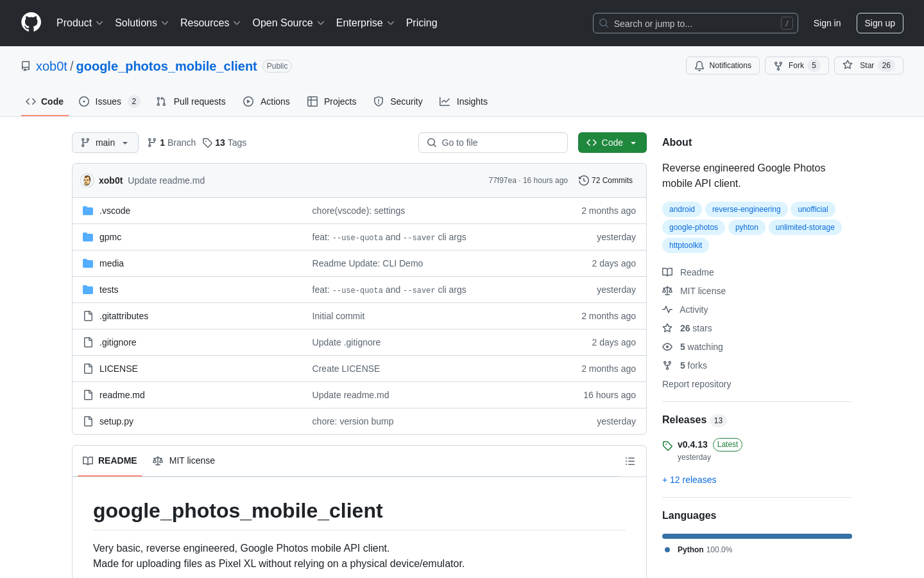Expand the Solutions menu

[142, 23]
